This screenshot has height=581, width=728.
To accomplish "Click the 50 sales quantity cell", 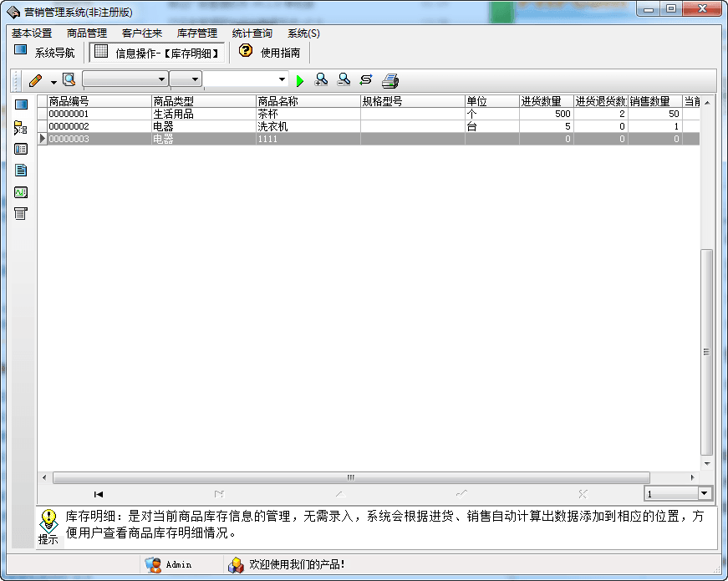I will point(655,114).
